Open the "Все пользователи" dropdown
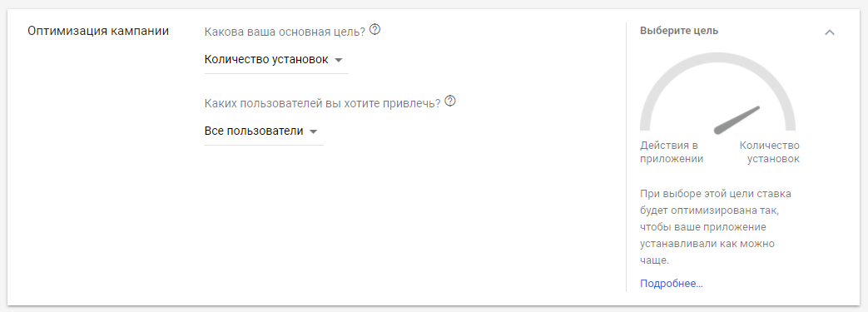Screen dimensions: 868x312 click(264, 131)
